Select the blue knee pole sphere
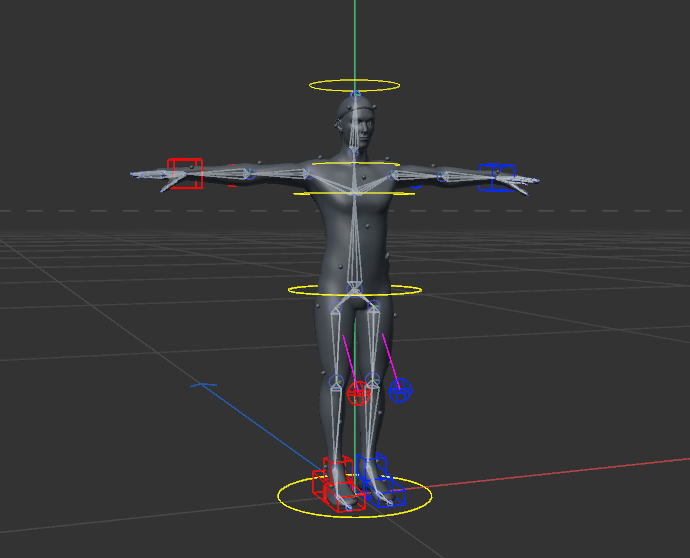 (400, 391)
